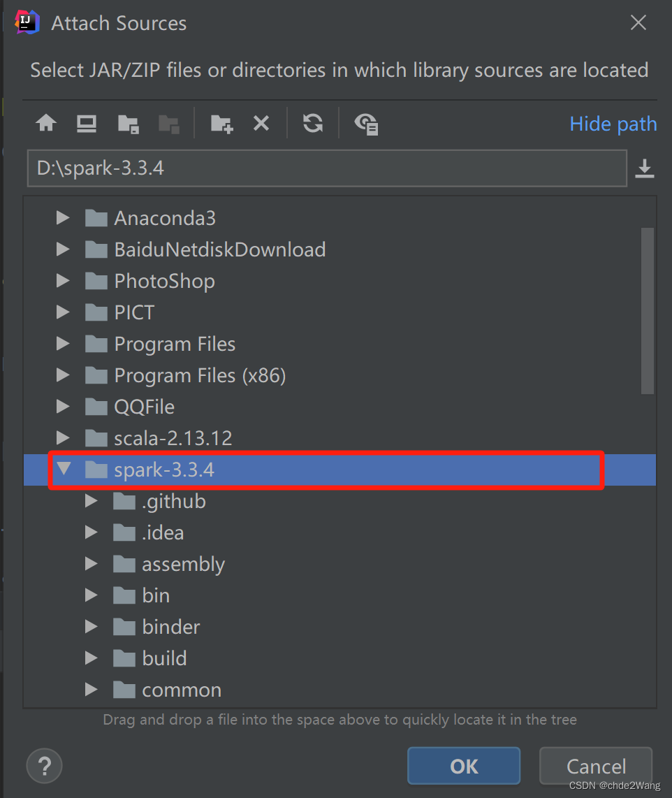Expand the BaiduNetdiskDownload folder
The image size is (672, 798).
pyautogui.click(x=63, y=249)
